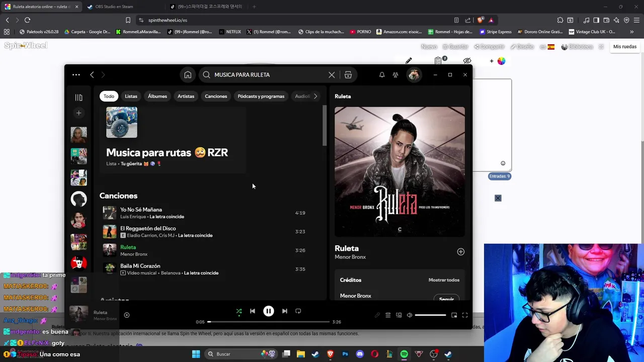
Task: Open the playback queue icon
Action: click(388, 315)
